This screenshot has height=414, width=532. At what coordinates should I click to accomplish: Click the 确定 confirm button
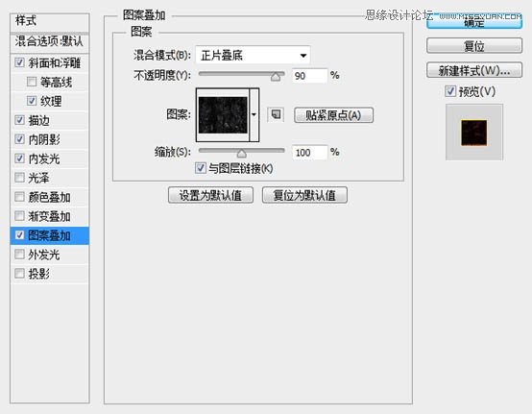point(474,22)
